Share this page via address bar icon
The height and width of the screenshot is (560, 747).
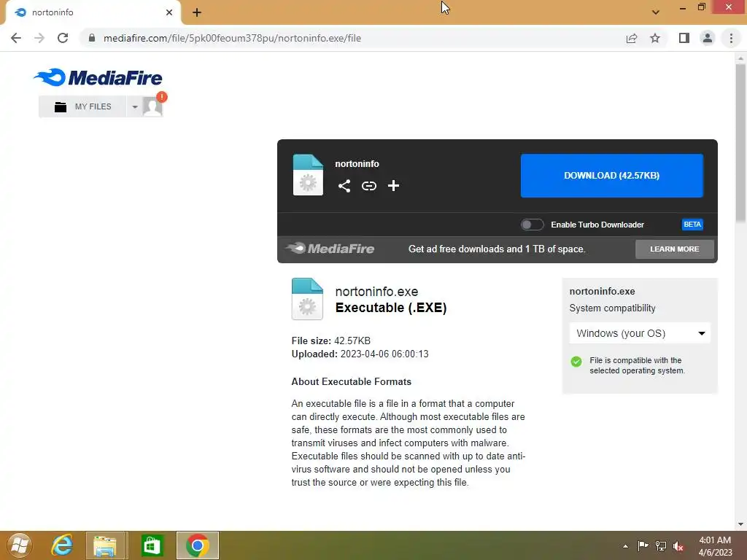coord(632,38)
